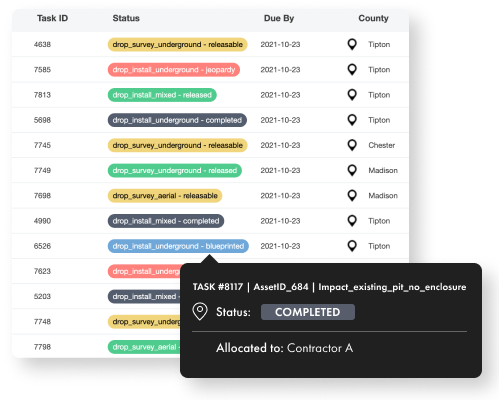Viewport: 499px width, 400px height.
Task: Click the outlined pin icon in tooltip popup
Action: coord(200,312)
